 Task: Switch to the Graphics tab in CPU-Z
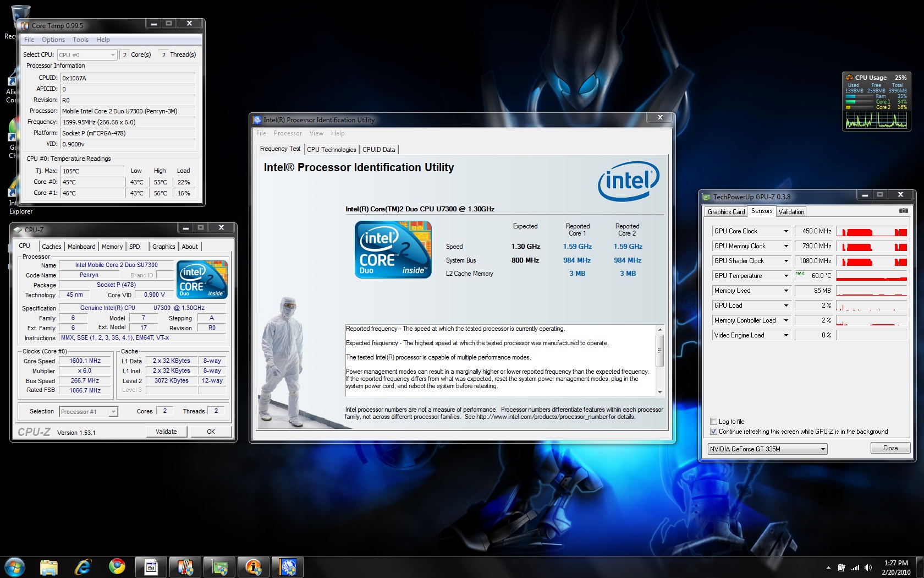pos(163,247)
